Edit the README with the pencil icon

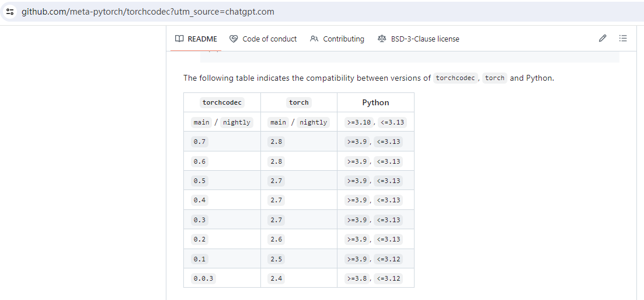coord(603,39)
